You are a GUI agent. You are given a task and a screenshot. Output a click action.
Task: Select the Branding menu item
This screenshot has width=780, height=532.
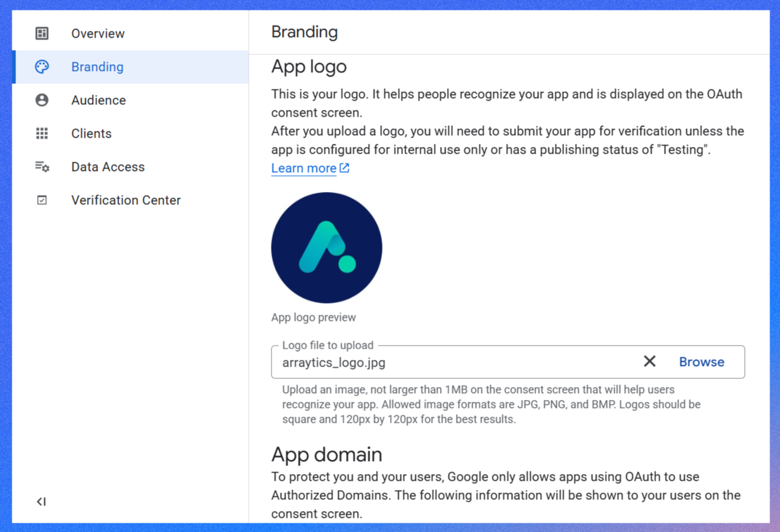point(130,67)
